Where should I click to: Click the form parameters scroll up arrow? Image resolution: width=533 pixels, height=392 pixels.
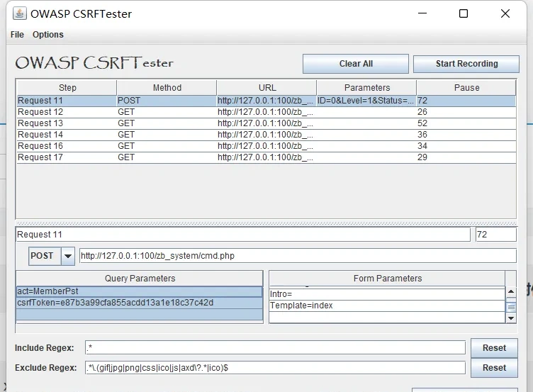[x=511, y=292]
